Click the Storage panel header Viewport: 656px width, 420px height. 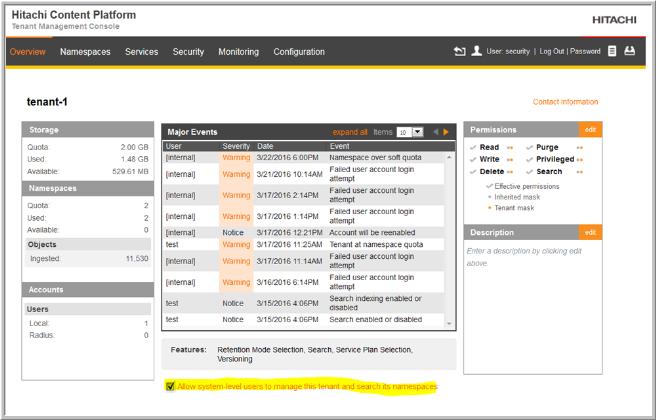click(x=87, y=130)
